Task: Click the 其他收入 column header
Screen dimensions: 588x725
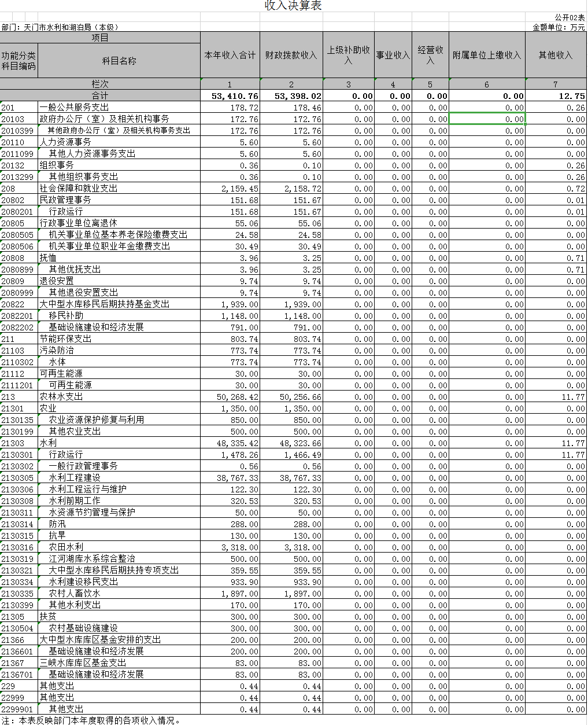Action: (x=555, y=55)
